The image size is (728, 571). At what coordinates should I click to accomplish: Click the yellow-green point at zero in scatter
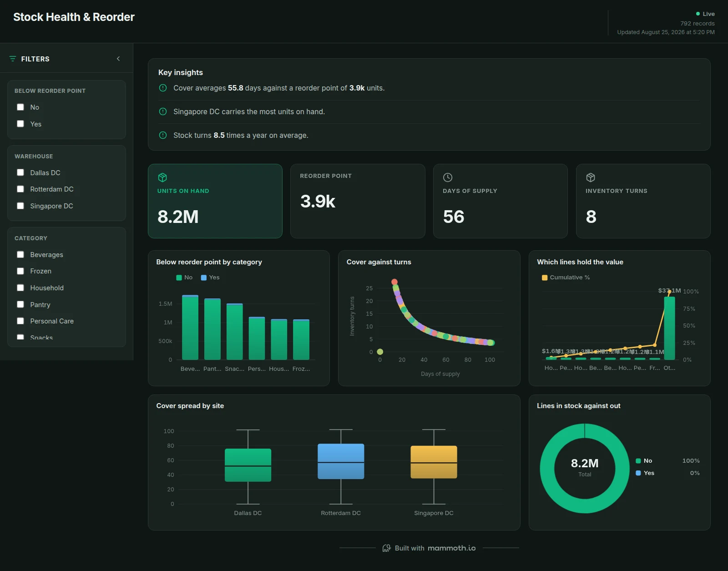[x=380, y=352]
